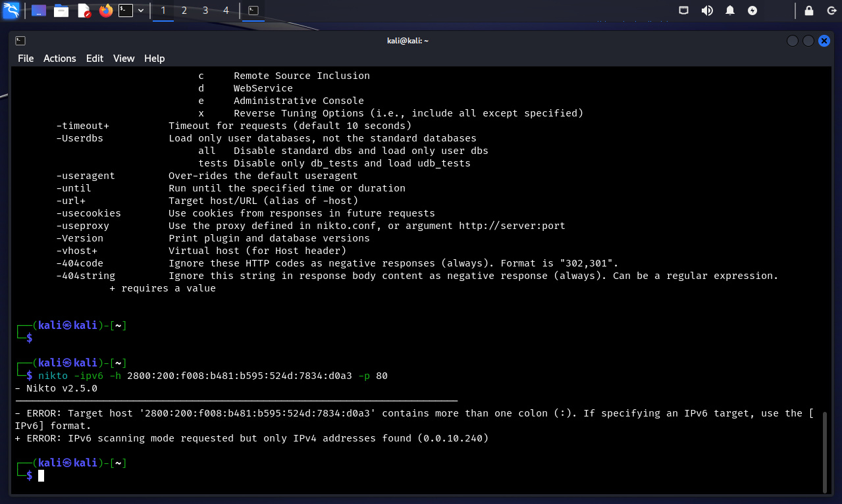
Task: Switch to workspace 2
Action: (184, 11)
